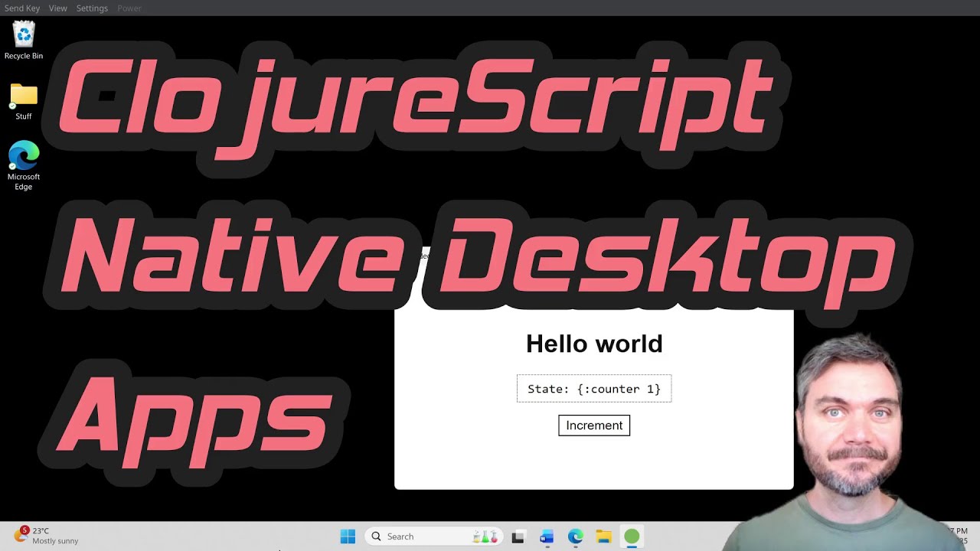This screenshot has height=551, width=980.
Task: Click the greyed-out Power menu
Action: click(129, 8)
